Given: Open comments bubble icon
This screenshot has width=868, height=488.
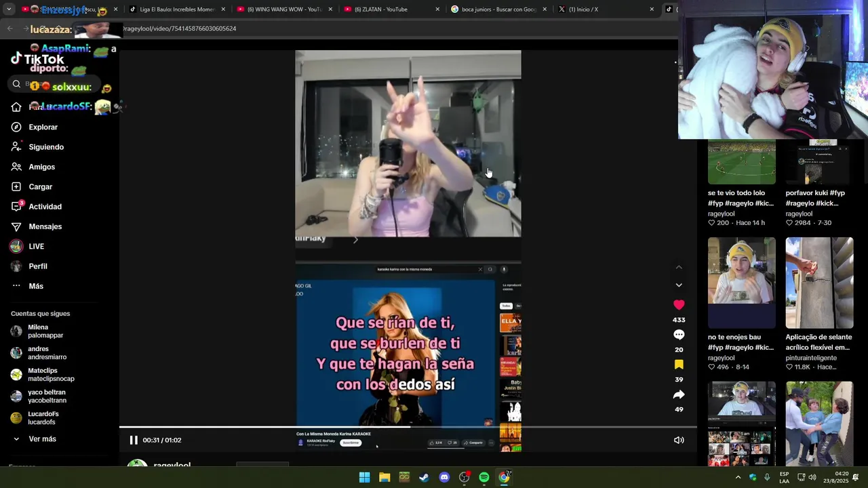Looking at the screenshot, I should [679, 335].
